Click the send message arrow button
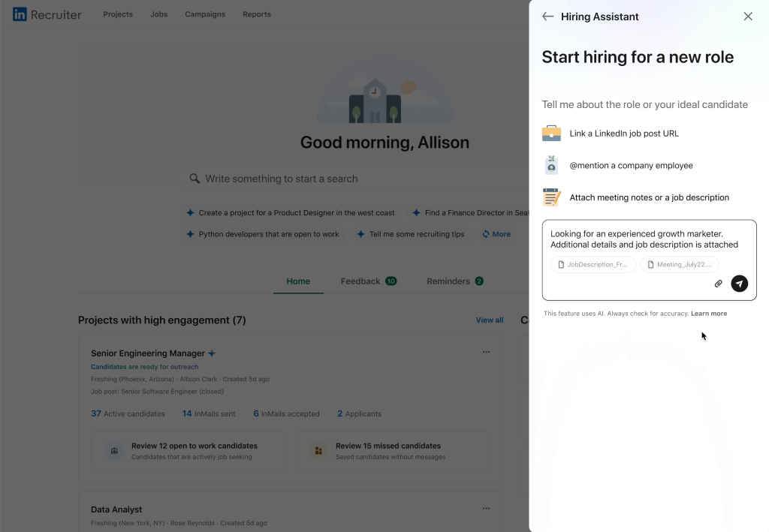The width and height of the screenshot is (769, 532). [x=740, y=284]
